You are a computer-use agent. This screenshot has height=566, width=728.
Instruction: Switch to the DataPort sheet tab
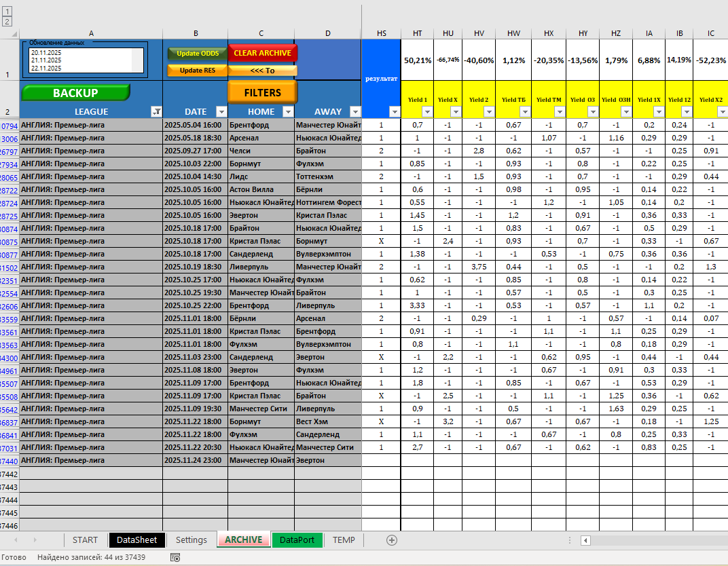click(x=297, y=540)
